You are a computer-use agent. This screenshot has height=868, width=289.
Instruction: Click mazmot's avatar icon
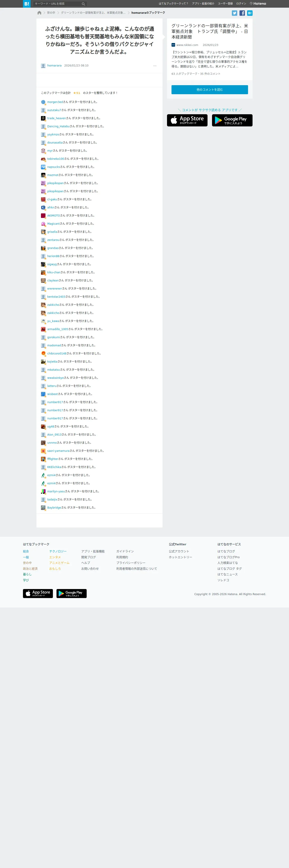tap(43, 175)
